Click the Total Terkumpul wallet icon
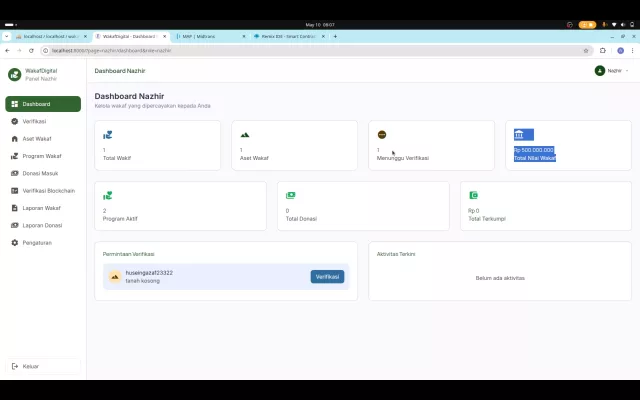This screenshot has height=400, width=640. coord(473,196)
